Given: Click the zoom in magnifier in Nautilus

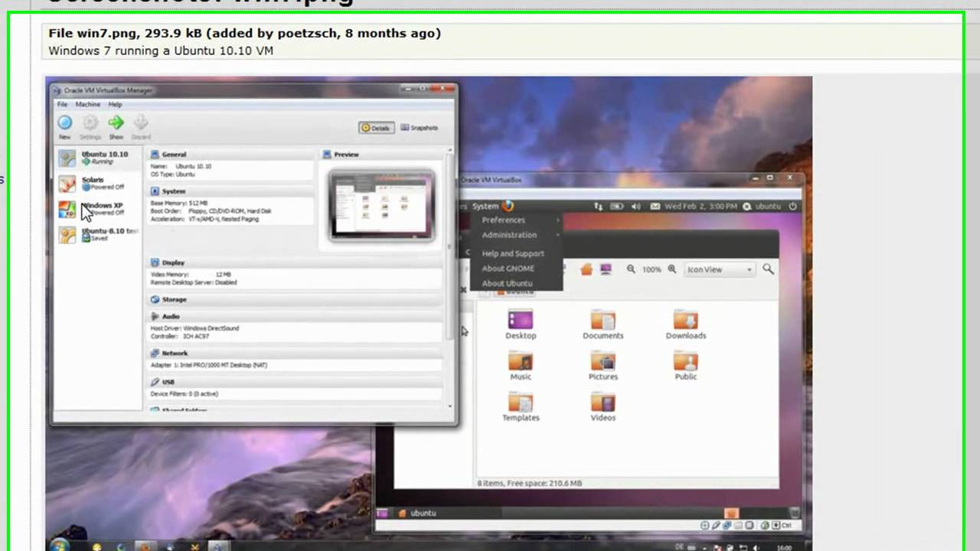Looking at the screenshot, I should [x=671, y=269].
